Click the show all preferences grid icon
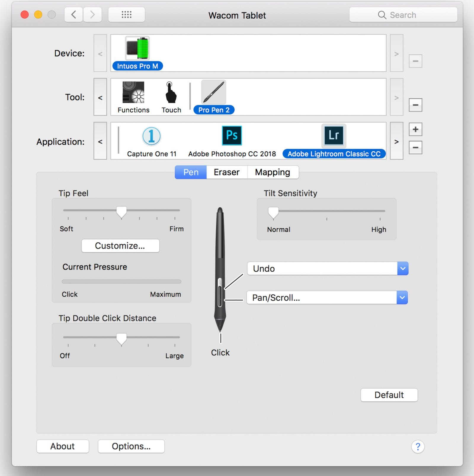This screenshot has height=476, width=474. tap(126, 15)
